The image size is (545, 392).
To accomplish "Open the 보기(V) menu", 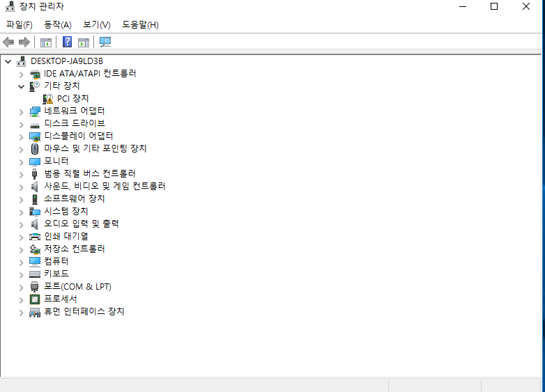I will click(97, 24).
